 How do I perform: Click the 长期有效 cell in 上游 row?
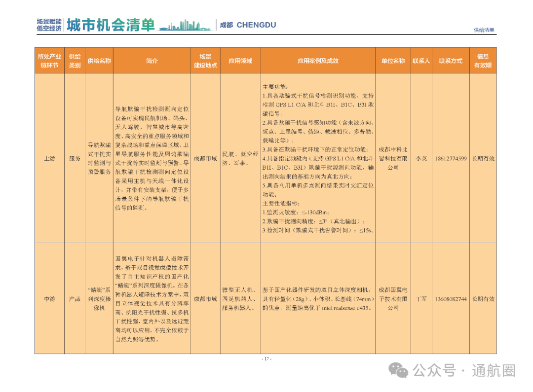(x=483, y=158)
